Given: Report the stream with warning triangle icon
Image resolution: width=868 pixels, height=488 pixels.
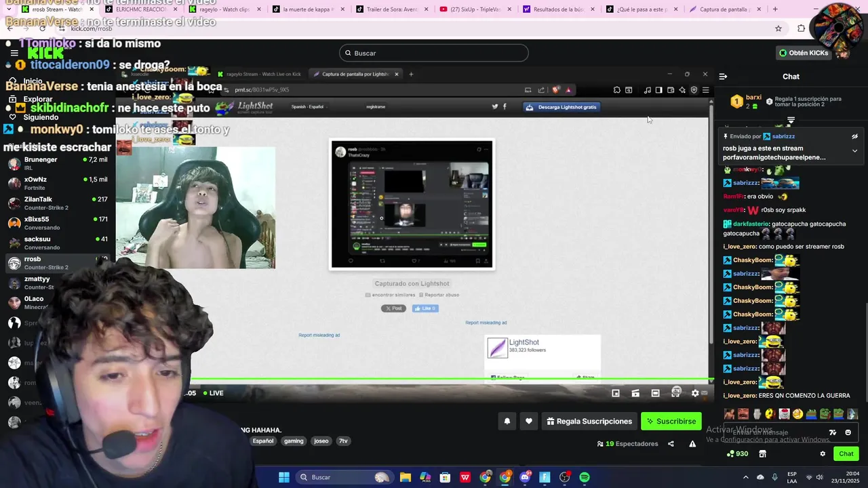Looking at the screenshot, I should (692, 444).
